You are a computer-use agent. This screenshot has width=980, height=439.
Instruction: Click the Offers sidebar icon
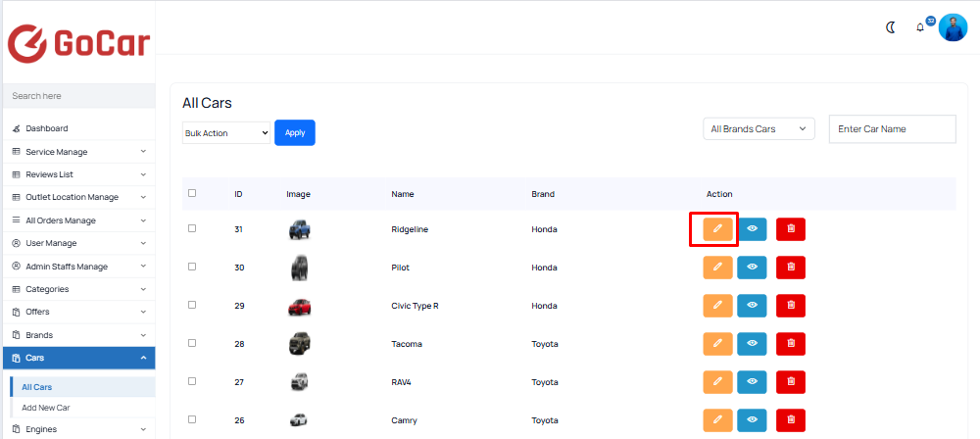17,312
